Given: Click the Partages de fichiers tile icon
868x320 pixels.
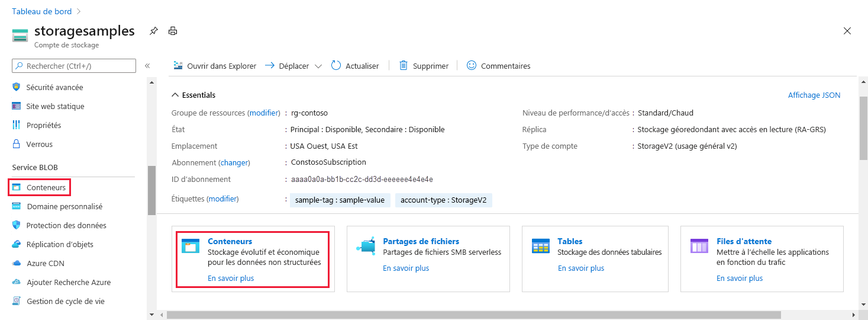Looking at the screenshot, I should tap(366, 246).
